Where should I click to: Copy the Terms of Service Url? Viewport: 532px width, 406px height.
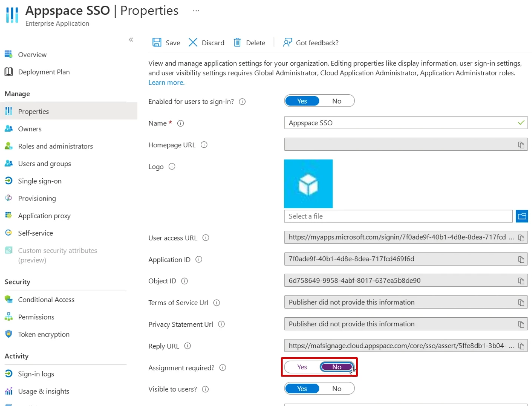click(x=521, y=303)
